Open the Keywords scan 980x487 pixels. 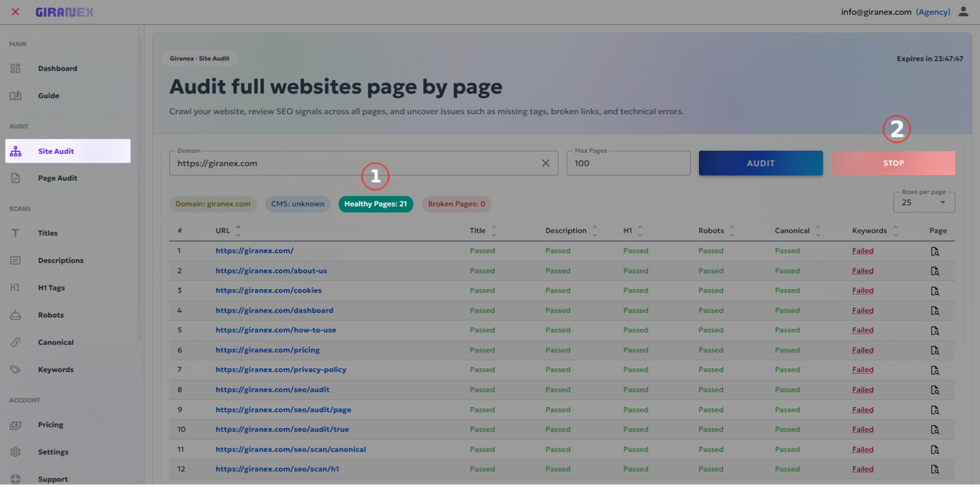pyautogui.click(x=67, y=370)
